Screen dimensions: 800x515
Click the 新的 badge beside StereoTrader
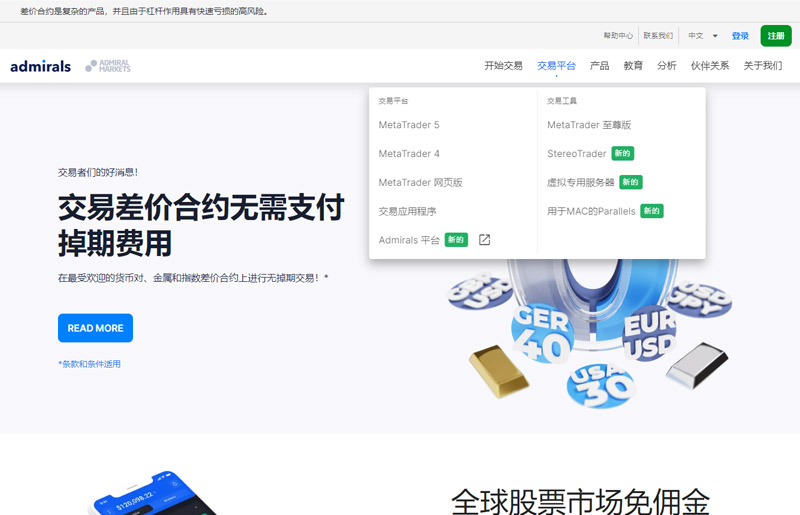[x=622, y=153]
